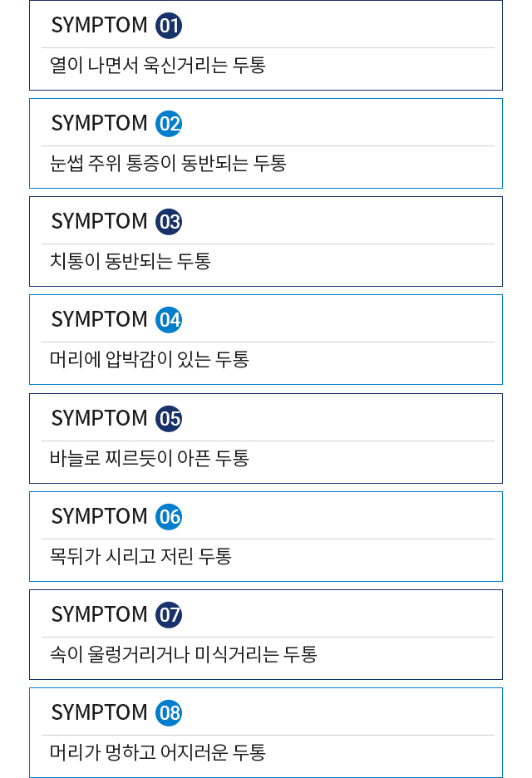Click the SYMPTOM heading of card 01
532x778 pixels.
[x=99, y=26]
